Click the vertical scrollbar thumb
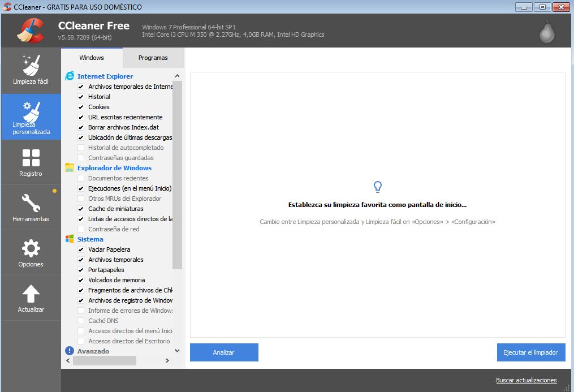The width and height of the screenshot is (574, 392). point(177,175)
